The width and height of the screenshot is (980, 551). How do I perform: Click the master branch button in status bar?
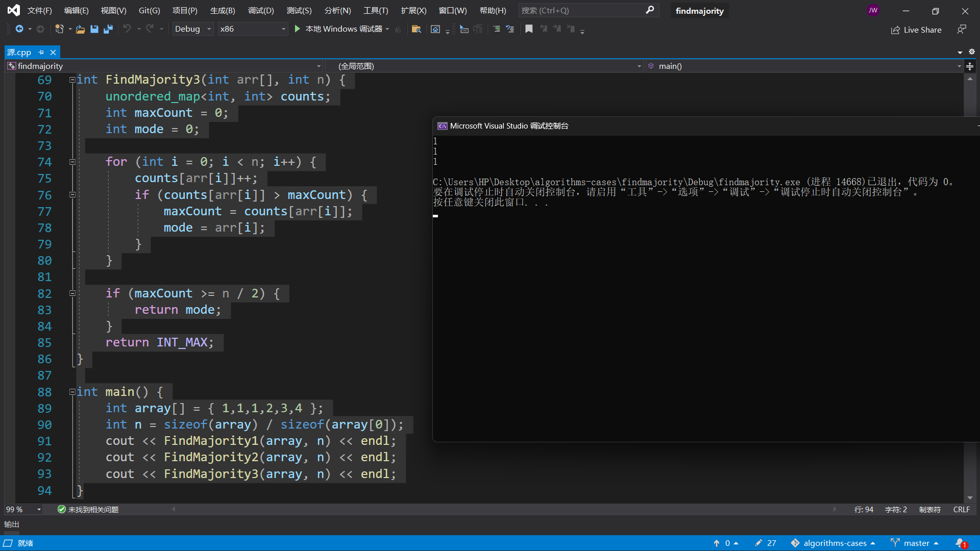(x=915, y=543)
